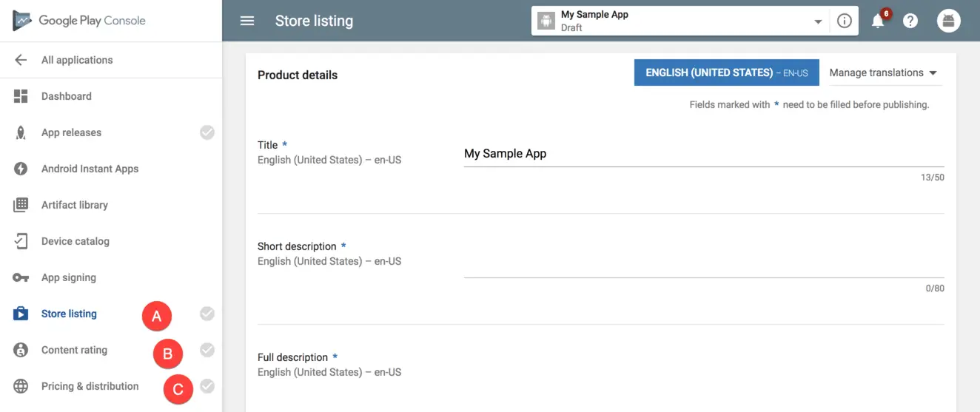
Task: Open the notifications bell
Action: (878, 21)
